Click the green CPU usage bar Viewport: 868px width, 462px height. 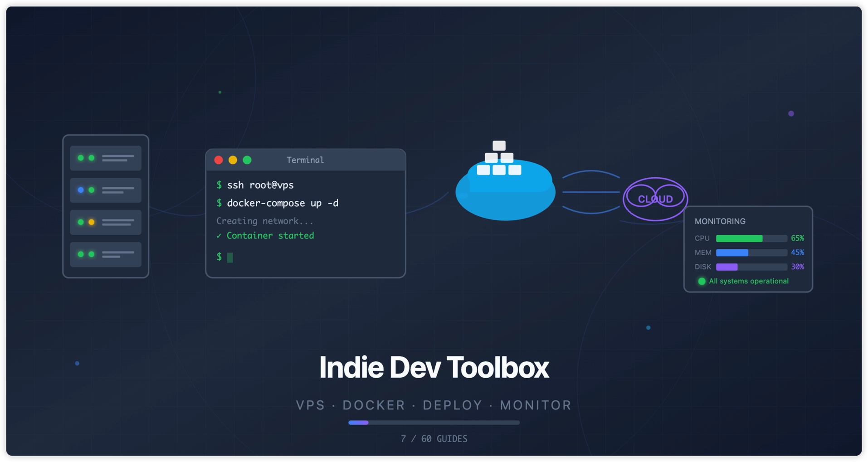click(x=739, y=238)
